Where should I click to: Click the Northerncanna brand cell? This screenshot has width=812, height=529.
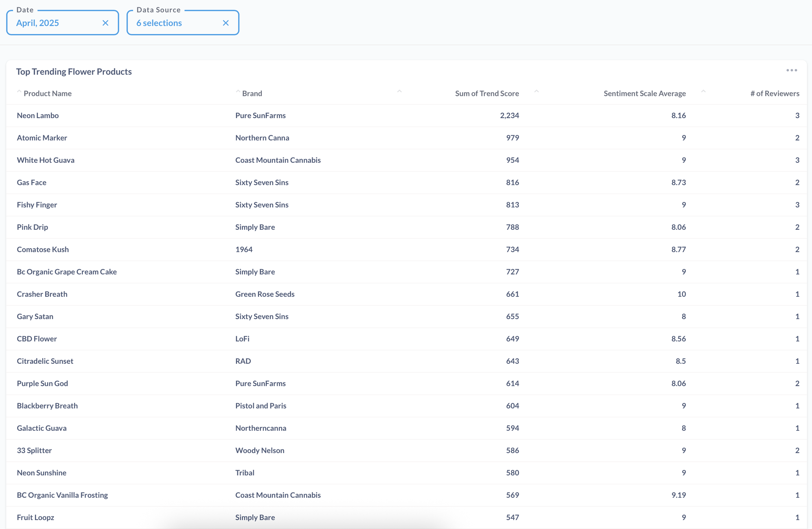coord(261,428)
